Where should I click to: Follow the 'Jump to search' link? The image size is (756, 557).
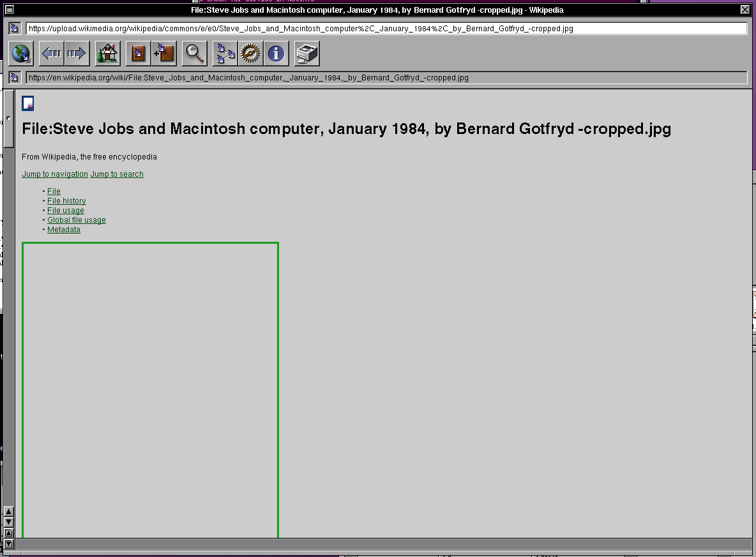click(x=117, y=174)
